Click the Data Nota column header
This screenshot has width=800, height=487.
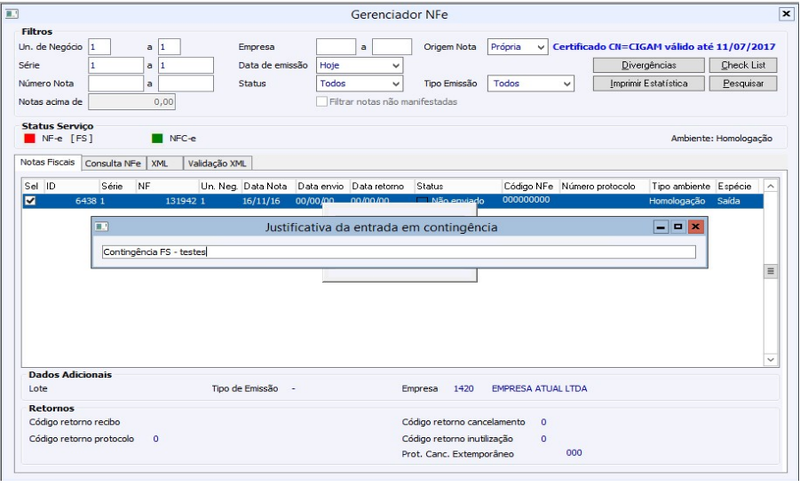point(269,186)
